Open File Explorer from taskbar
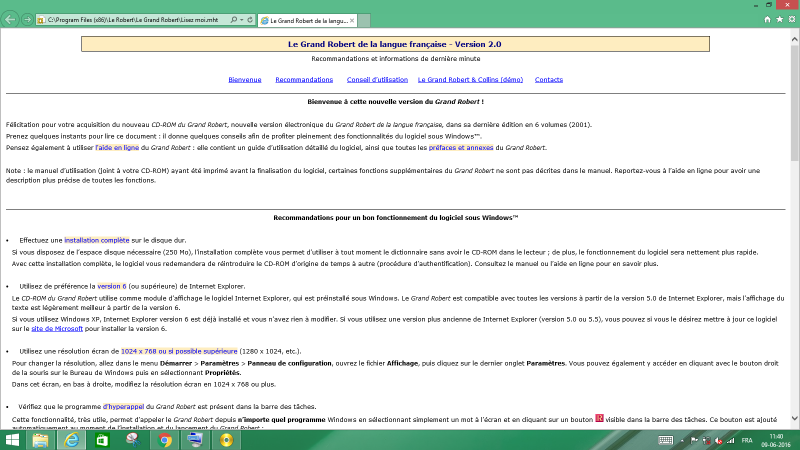 tap(40, 440)
